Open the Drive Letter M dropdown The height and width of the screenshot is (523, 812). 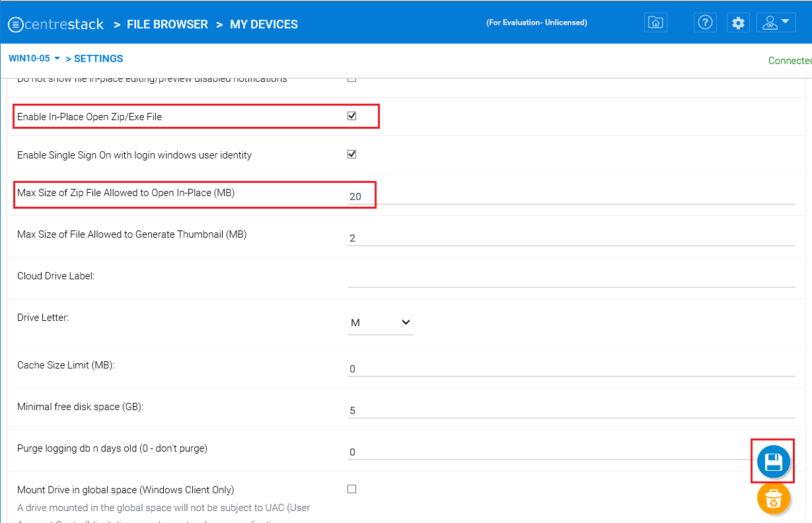point(381,323)
